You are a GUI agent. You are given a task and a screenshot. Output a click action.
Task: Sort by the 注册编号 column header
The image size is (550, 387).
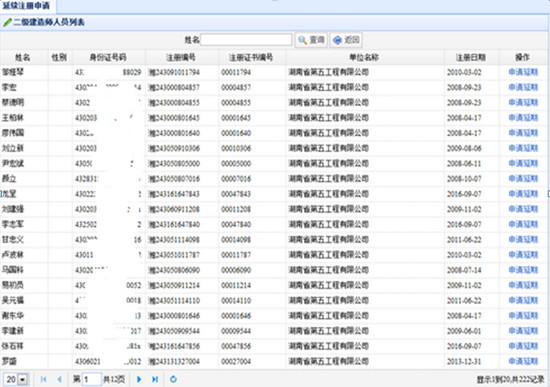pyautogui.click(x=181, y=58)
